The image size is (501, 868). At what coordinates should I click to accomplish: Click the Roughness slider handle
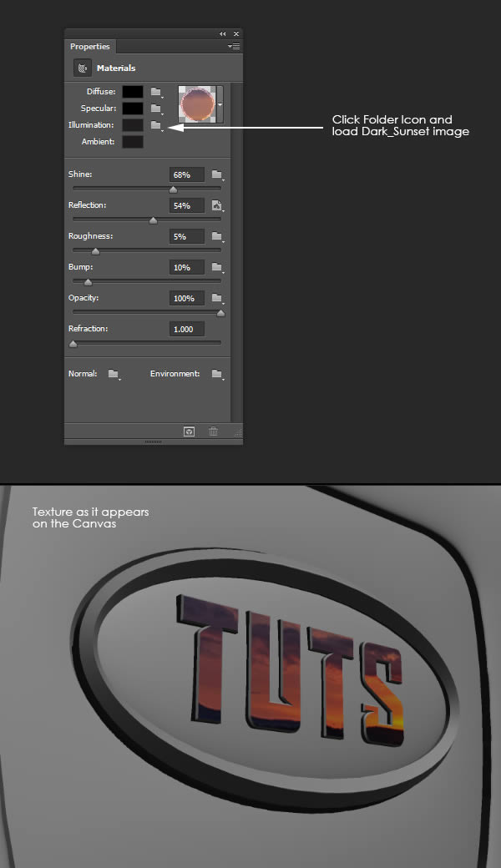[x=95, y=251]
